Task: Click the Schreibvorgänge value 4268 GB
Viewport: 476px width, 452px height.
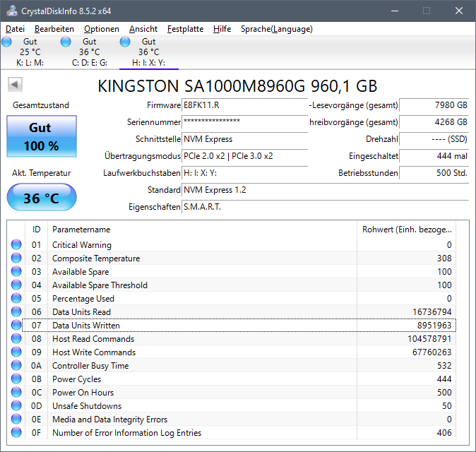Action: tap(434, 122)
